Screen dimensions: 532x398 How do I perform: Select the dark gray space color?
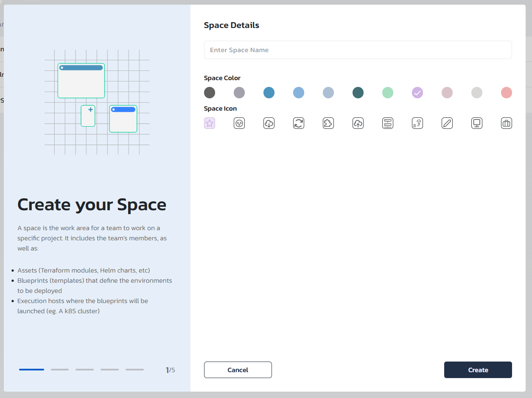(x=209, y=92)
